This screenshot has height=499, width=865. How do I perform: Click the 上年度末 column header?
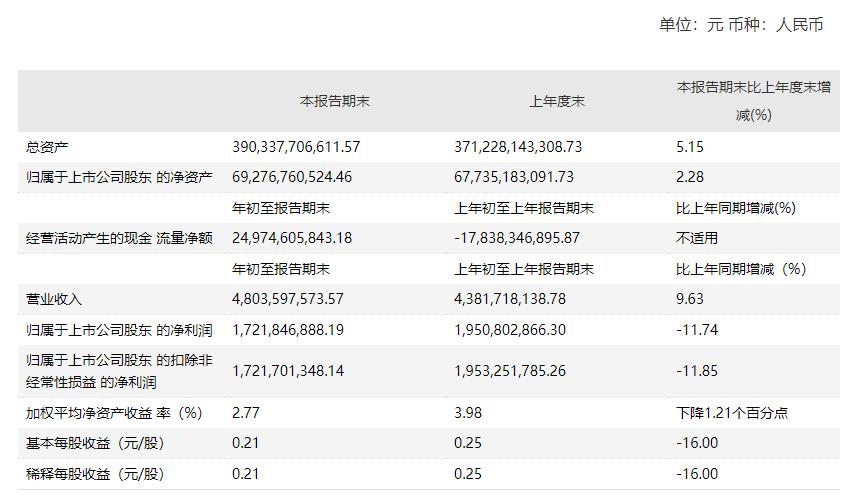[557, 101]
